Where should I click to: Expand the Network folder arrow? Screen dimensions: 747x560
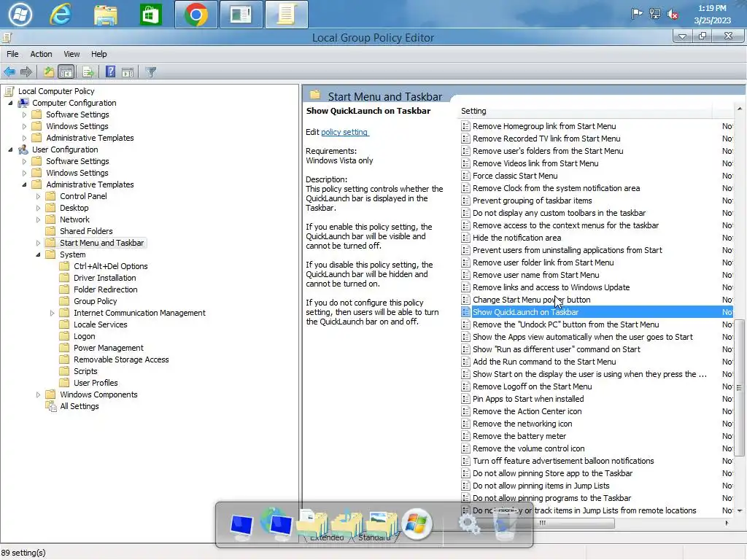(x=38, y=219)
